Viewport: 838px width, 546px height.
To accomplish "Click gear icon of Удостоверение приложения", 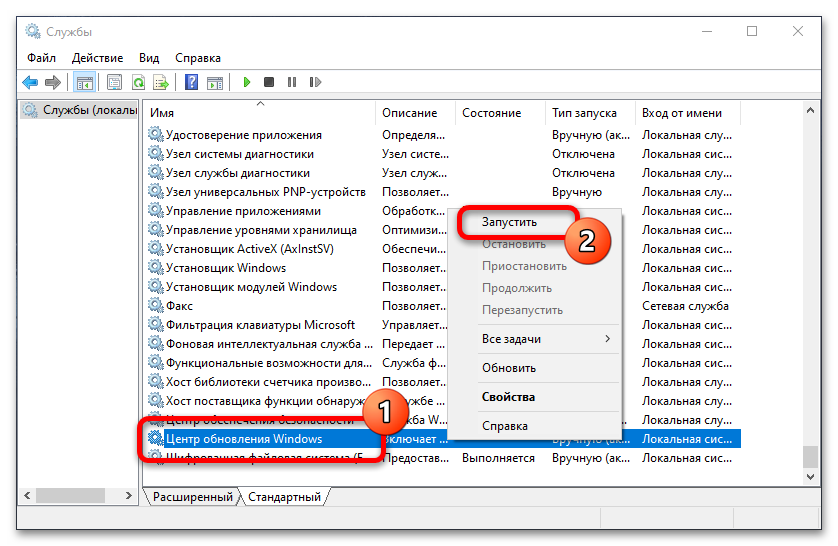I will click(x=156, y=135).
